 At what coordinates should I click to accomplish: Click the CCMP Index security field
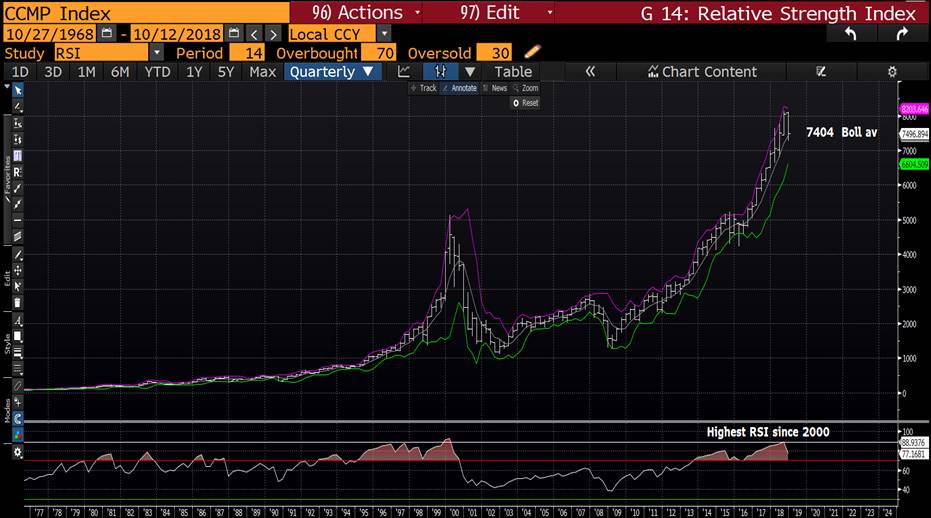click(145, 12)
